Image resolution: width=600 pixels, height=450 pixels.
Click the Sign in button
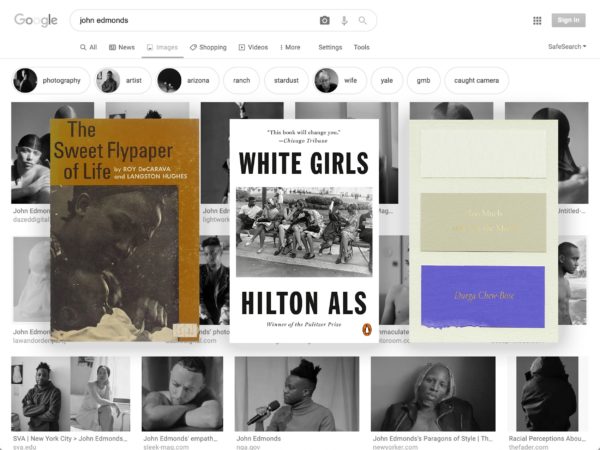[568, 20]
